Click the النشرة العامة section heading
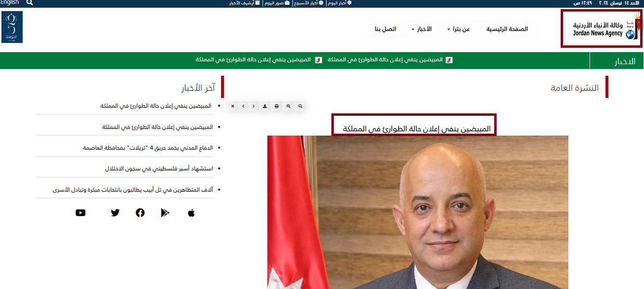Viewport: 644px width, 289px height. (x=575, y=88)
